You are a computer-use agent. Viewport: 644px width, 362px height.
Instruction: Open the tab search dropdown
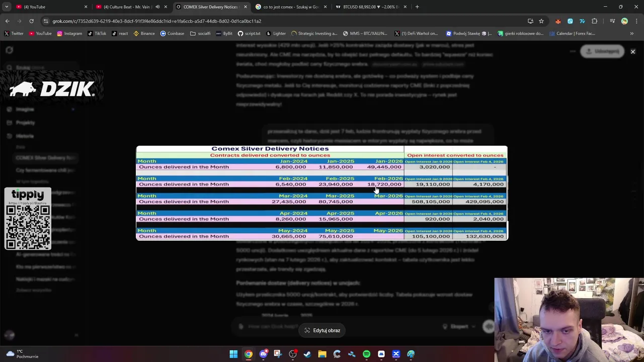click(x=7, y=7)
